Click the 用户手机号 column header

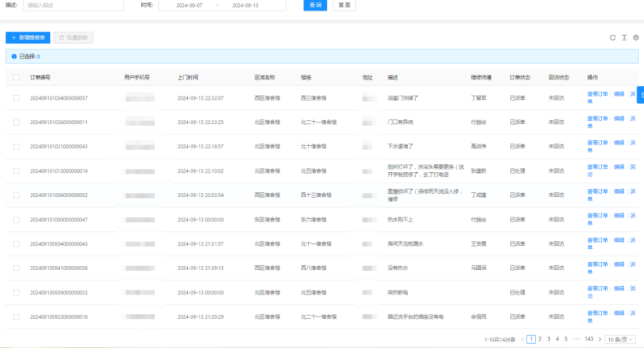click(137, 78)
